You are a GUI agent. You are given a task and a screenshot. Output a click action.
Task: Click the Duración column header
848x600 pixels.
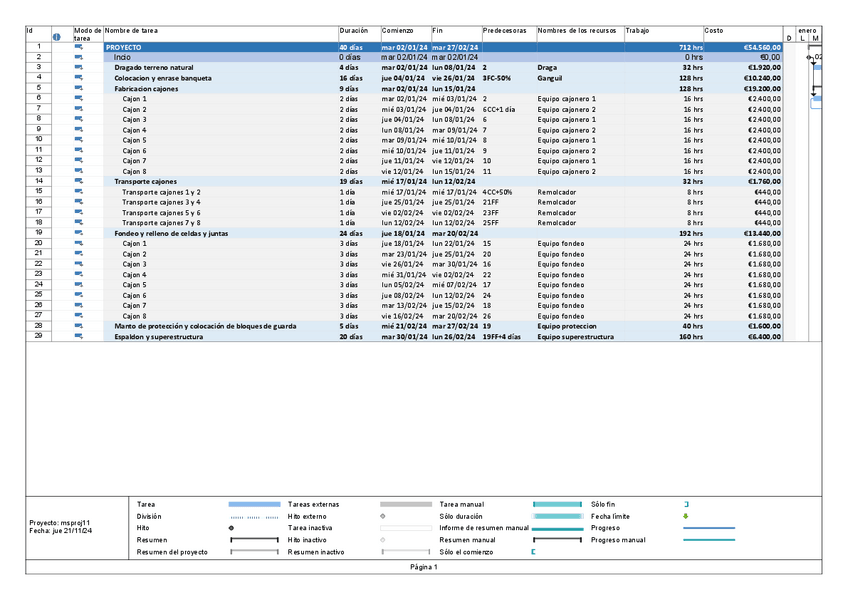pos(353,31)
